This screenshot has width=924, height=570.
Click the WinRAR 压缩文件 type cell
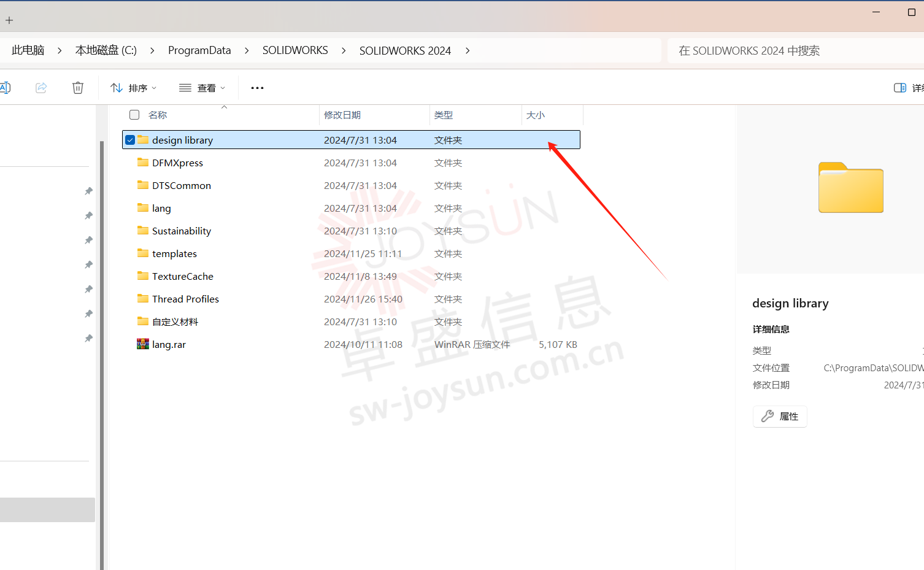click(472, 345)
